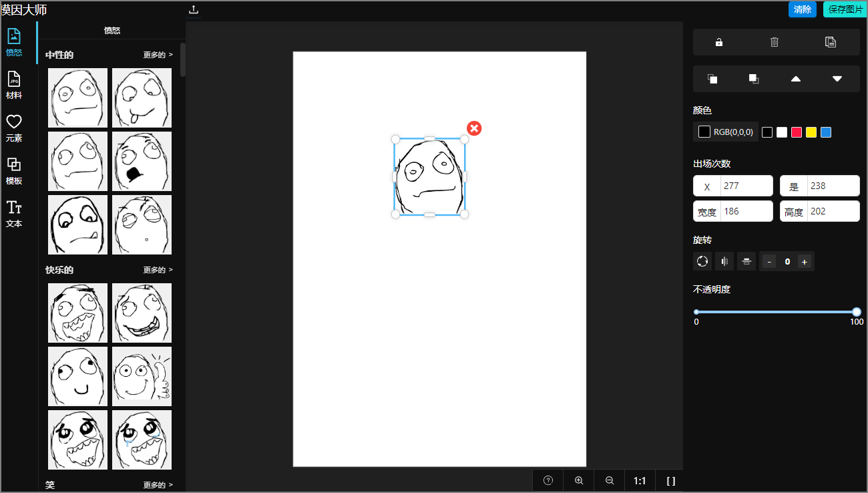Viewport: 868px width, 493px height.
Task: Move layer down with down arrow
Action: click(x=837, y=79)
